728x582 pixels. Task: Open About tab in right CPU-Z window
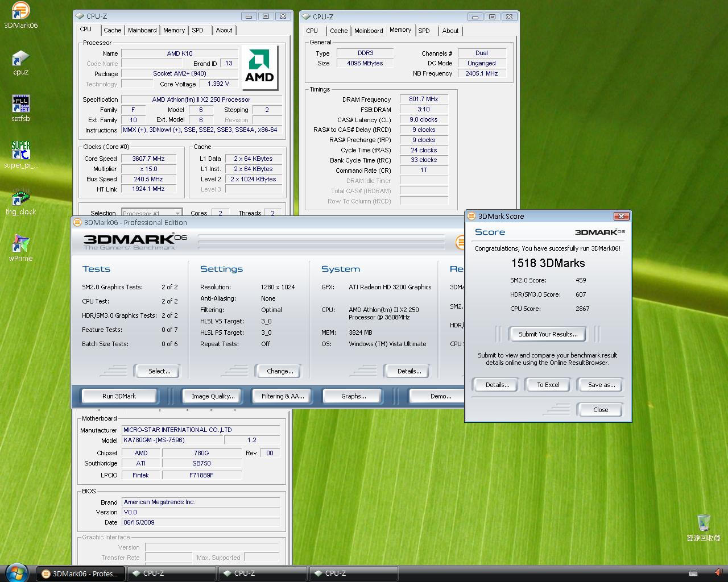click(450, 31)
